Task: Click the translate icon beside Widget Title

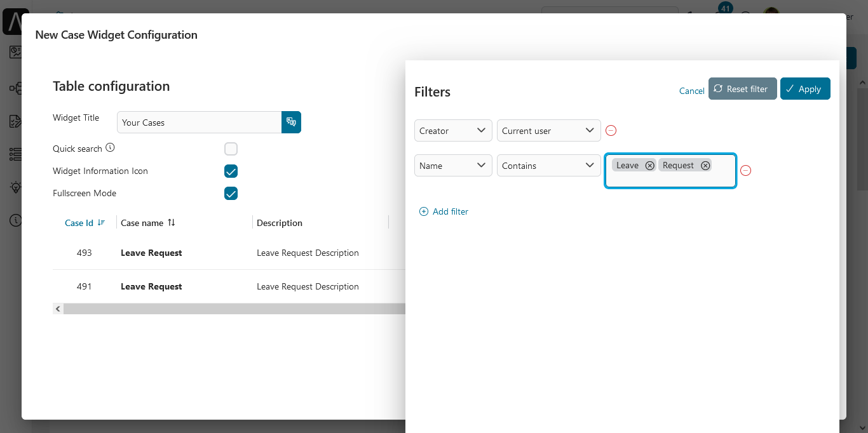Action: pos(291,123)
